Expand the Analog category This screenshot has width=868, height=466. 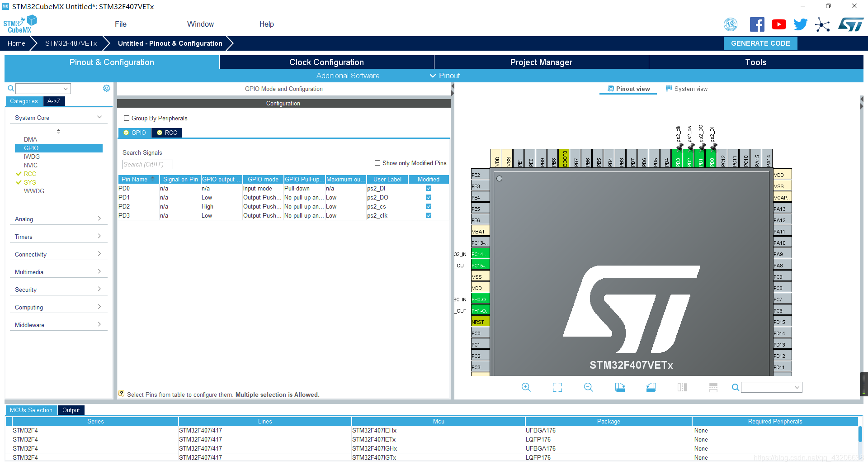(58, 219)
